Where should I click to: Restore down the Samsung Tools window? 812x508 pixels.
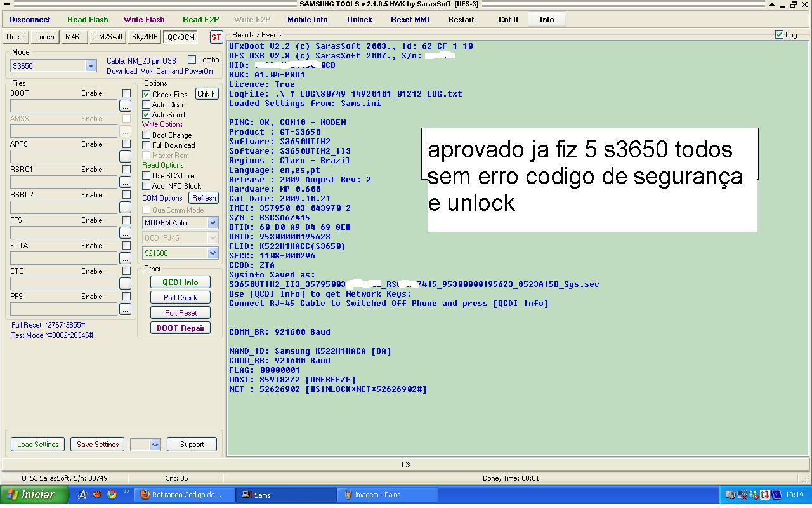point(794,4)
